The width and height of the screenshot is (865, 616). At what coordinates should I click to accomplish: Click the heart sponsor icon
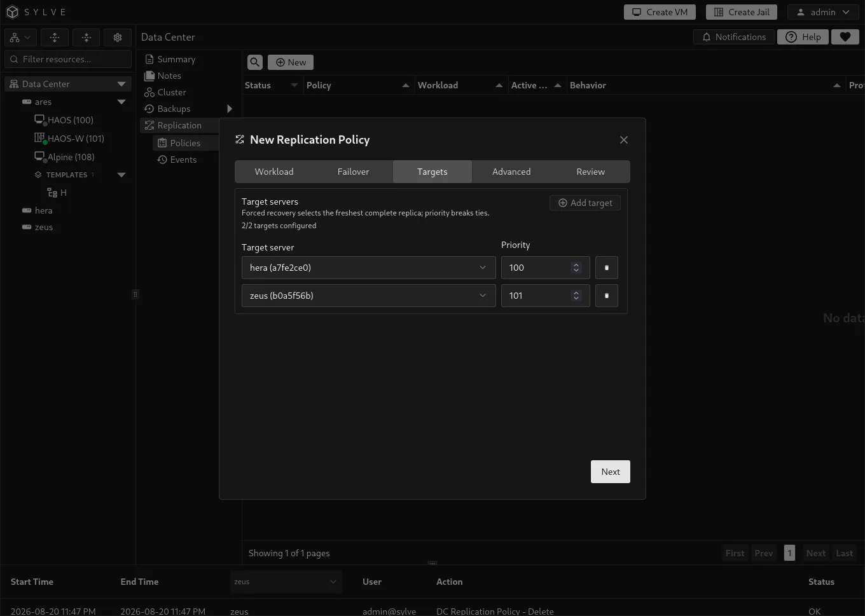[x=845, y=37]
